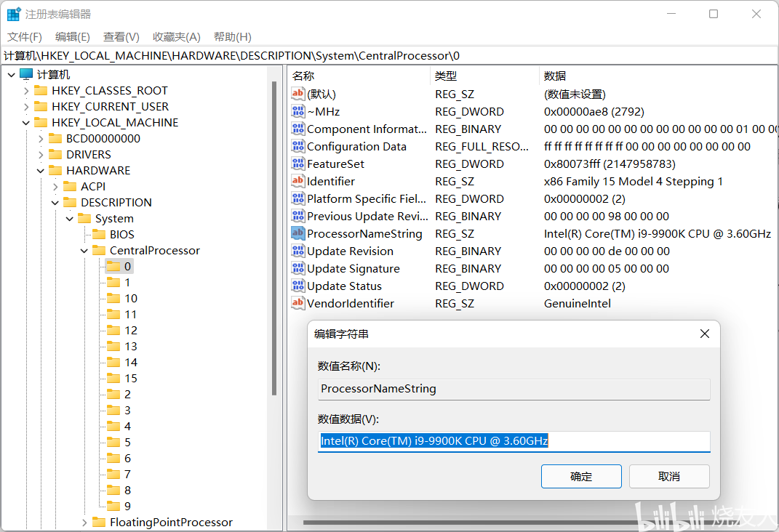Open the 编辑(E) menu
This screenshot has width=779, height=532.
73,37
